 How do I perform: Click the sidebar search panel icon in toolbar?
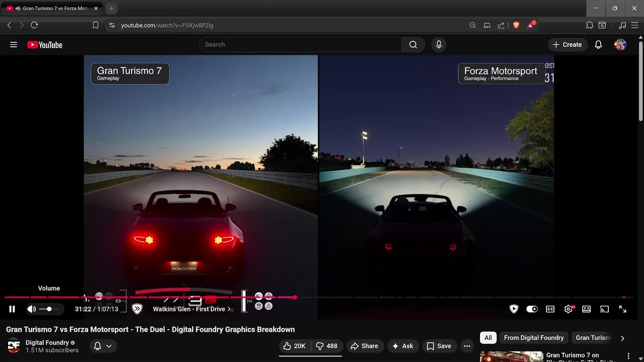tap(602, 25)
